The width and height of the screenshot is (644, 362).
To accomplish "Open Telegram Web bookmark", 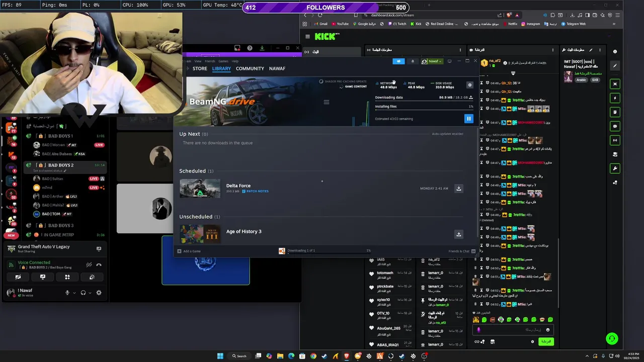I will (x=573, y=24).
